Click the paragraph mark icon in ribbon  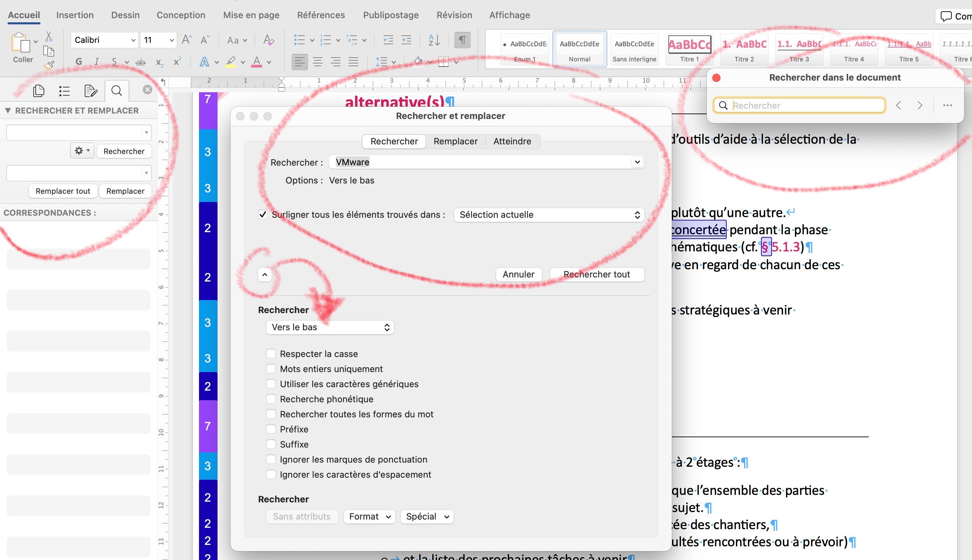[x=463, y=42]
